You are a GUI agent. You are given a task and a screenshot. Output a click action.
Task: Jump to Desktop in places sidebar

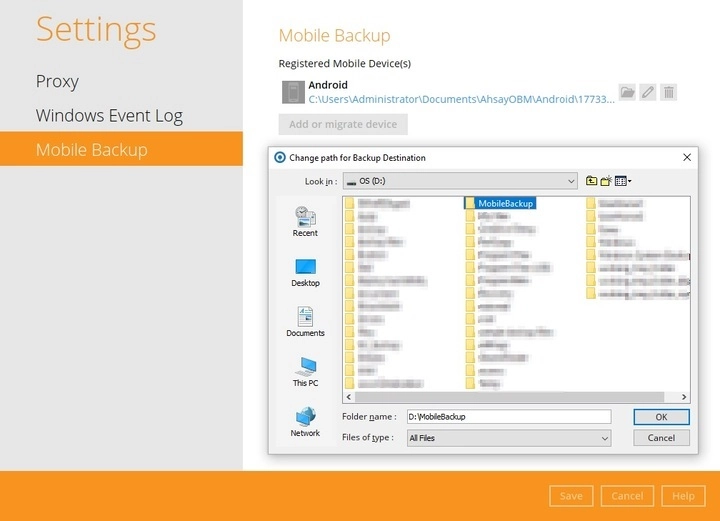pos(305,271)
